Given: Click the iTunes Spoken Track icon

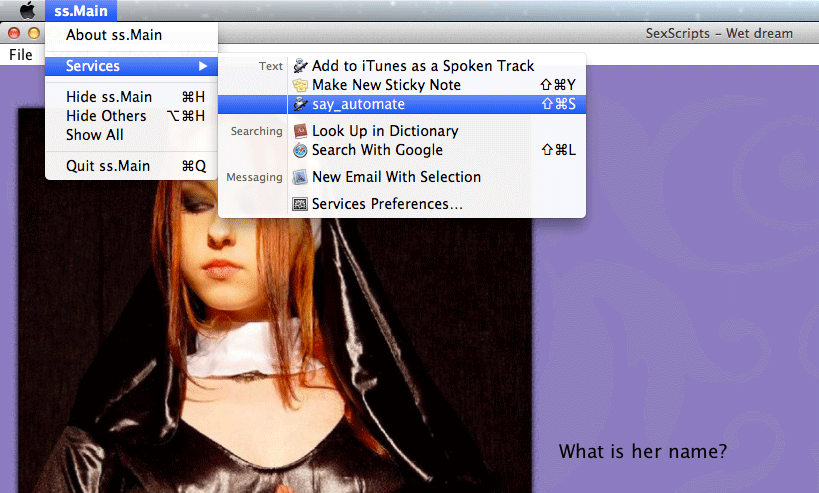Looking at the screenshot, I should click(x=300, y=66).
